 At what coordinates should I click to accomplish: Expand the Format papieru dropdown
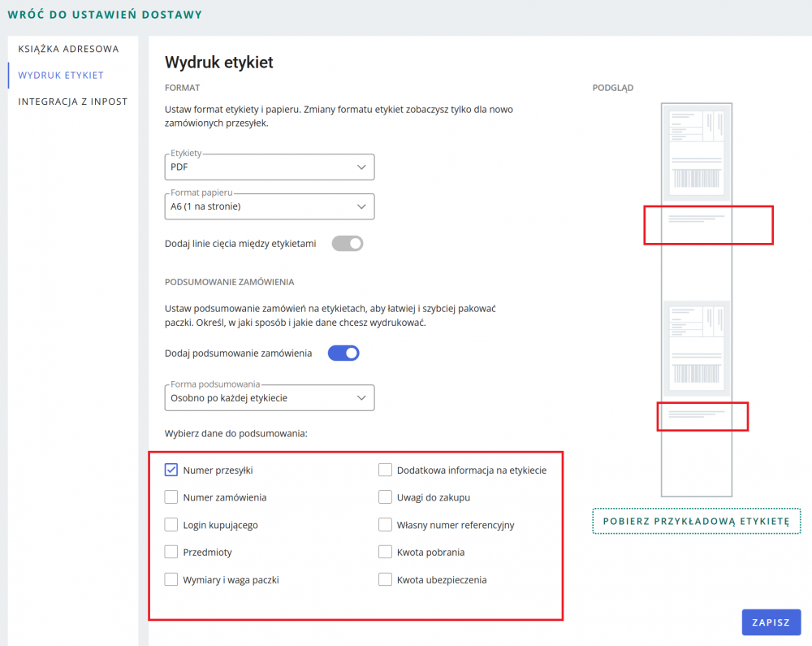click(269, 206)
